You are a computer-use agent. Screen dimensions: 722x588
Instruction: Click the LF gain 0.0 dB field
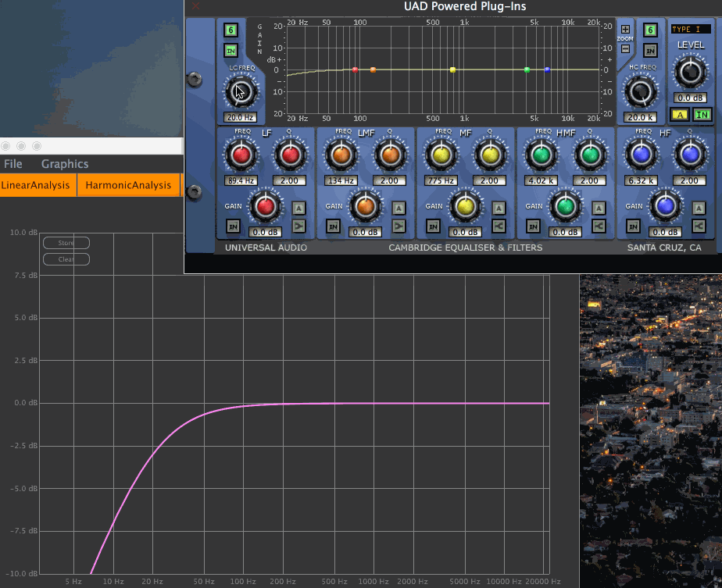pyautogui.click(x=265, y=232)
